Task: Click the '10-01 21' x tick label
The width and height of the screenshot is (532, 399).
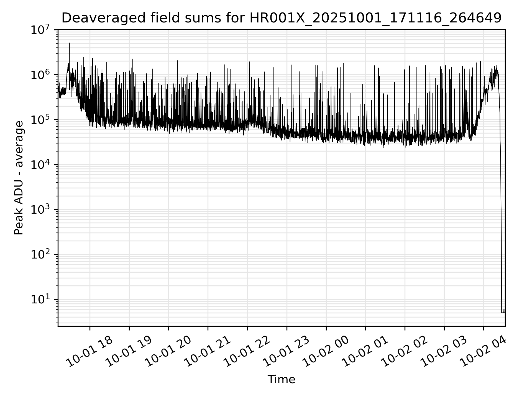Action: click(x=208, y=351)
